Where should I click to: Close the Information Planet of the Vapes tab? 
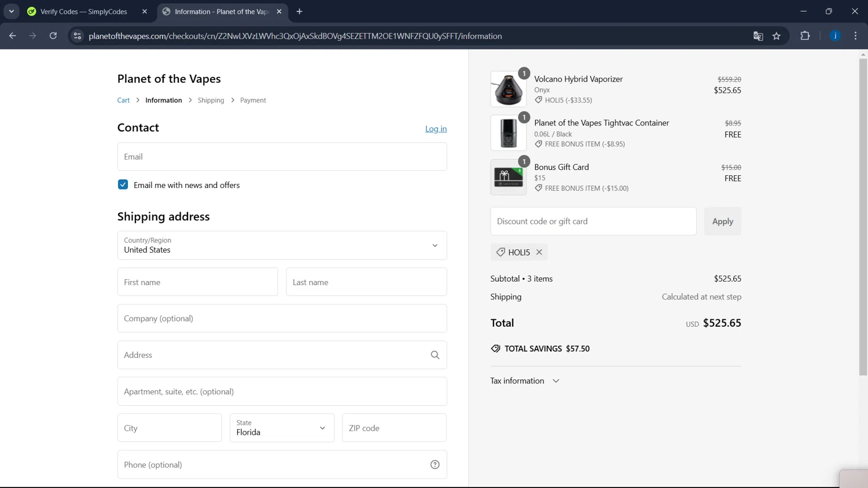point(279,12)
